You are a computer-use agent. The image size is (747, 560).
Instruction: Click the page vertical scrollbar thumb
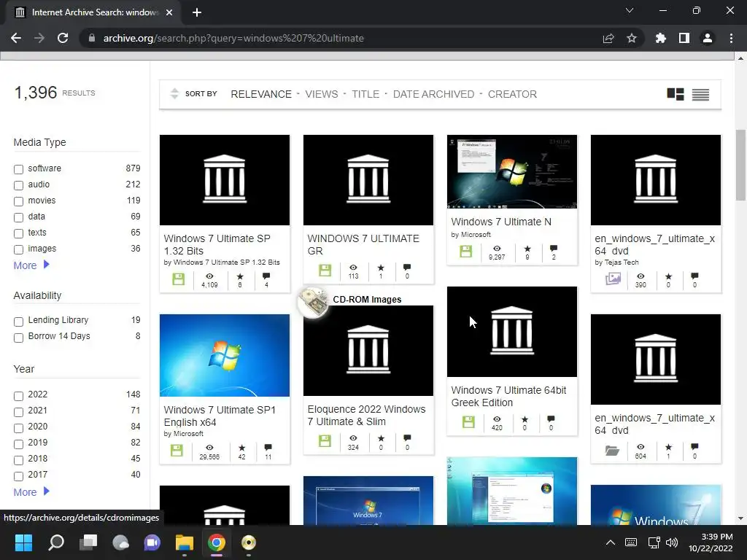[x=740, y=165]
